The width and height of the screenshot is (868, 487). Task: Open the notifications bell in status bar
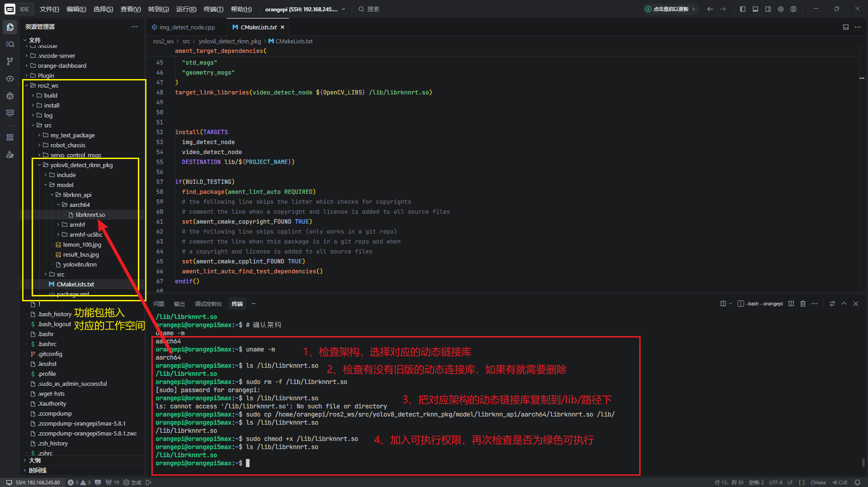tap(857, 482)
